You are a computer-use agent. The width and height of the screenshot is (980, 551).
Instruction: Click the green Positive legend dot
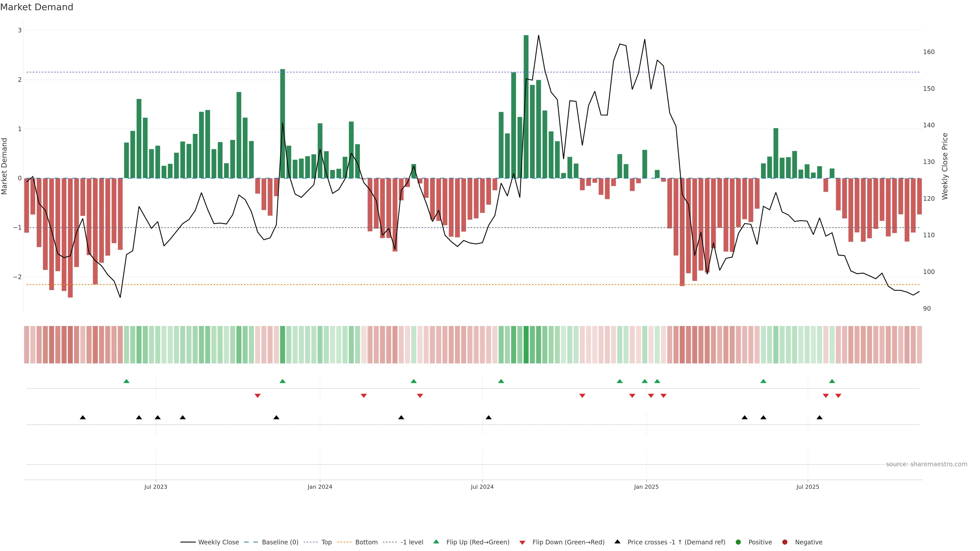pyautogui.click(x=738, y=542)
